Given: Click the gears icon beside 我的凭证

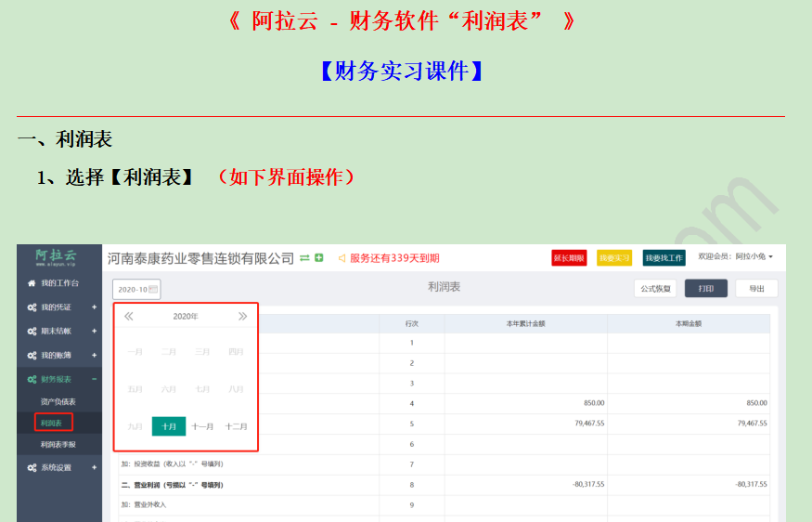Looking at the screenshot, I should pyautogui.click(x=32, y=307).
